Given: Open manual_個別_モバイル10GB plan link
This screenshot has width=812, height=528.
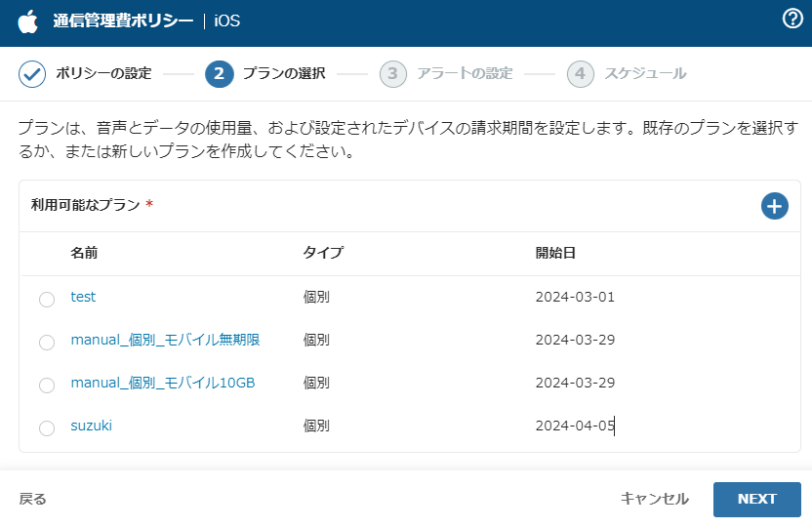Looking at the screenshot, I should point(163,383).
